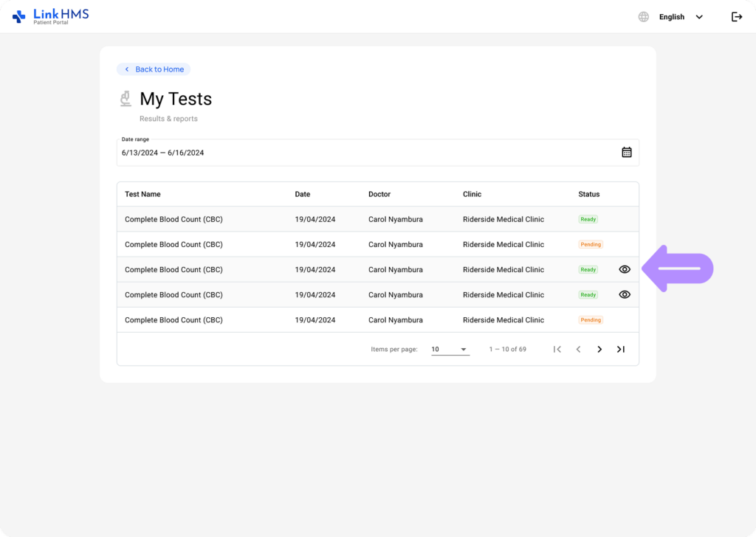Go to the first page of results
The image size is (756, 537).
(x=557, y=349)
